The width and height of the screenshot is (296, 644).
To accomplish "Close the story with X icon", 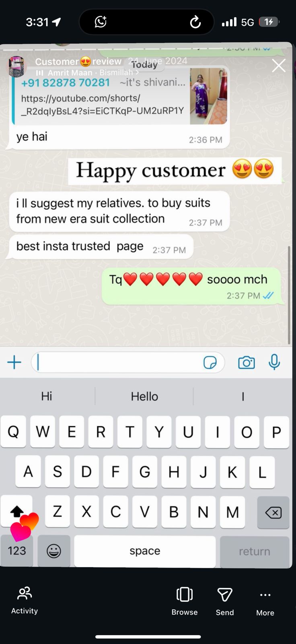I will pos(279,66).
